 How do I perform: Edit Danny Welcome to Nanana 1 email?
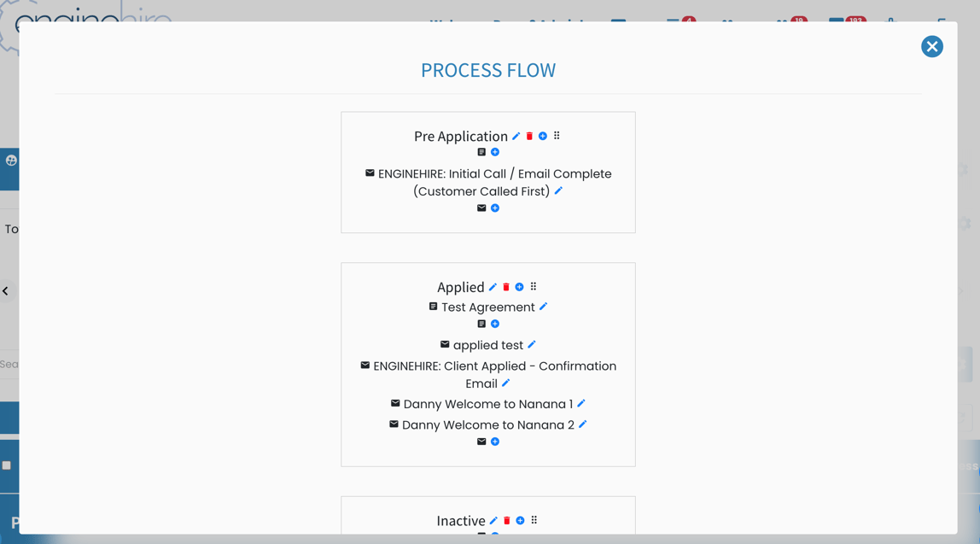coord(581,404)
